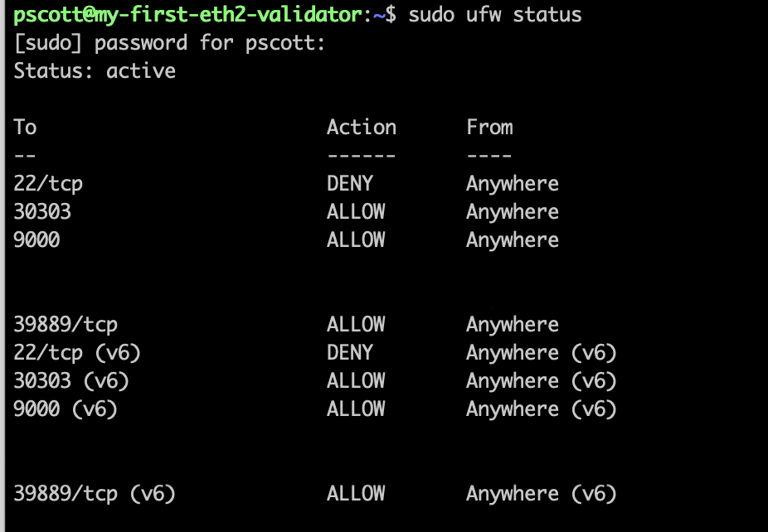Click the '22/tcp (v6)' rule entry
This screenshot has width=768, height=532.
77,353
